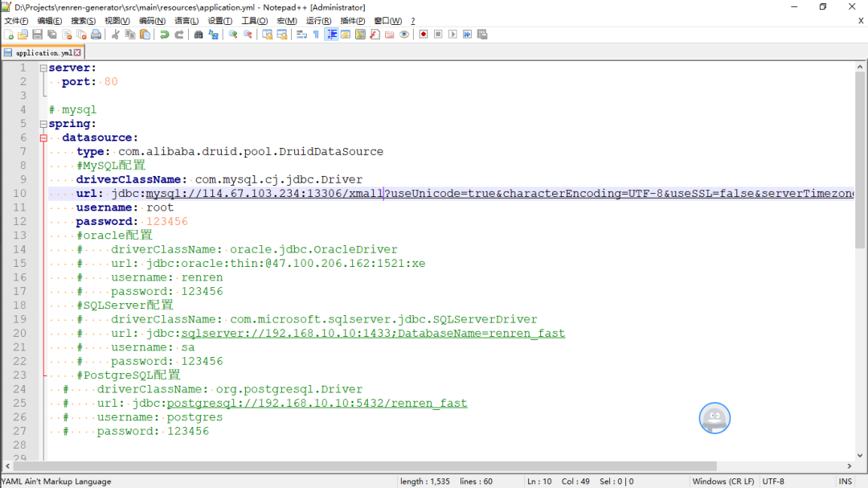Toggle INS insert mode in status bar
Image resolution: width=868 pixels, height=488 pixels.
tap(845, 482)
